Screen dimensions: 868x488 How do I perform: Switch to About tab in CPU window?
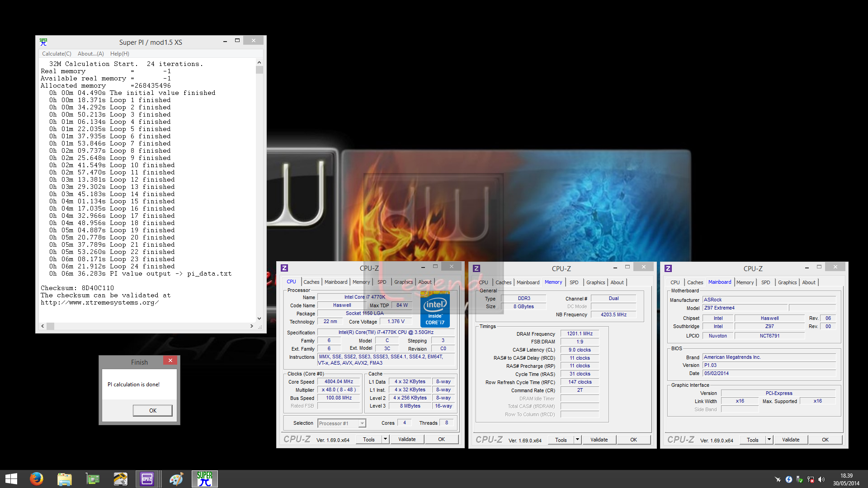tap(425, 282)
